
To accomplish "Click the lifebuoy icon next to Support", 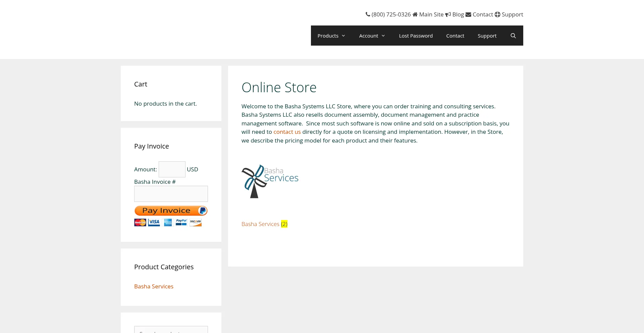I will point(497,14).
